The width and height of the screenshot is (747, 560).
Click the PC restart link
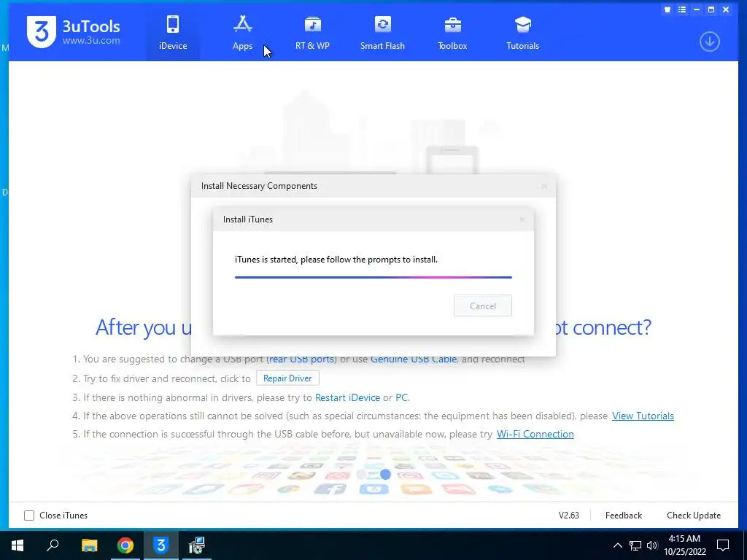tap(402, 397)
